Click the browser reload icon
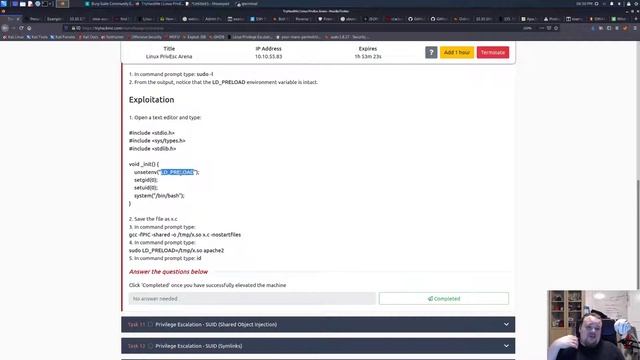Screen dimensions: 640x360 (x=21, y=28)
